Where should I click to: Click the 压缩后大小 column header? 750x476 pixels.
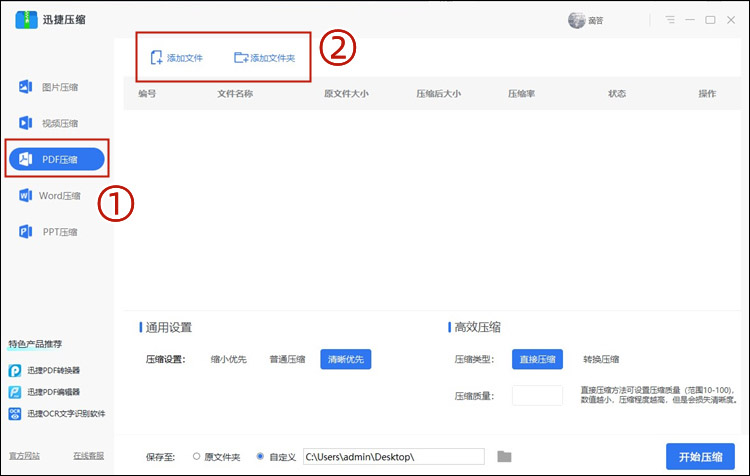439,94
